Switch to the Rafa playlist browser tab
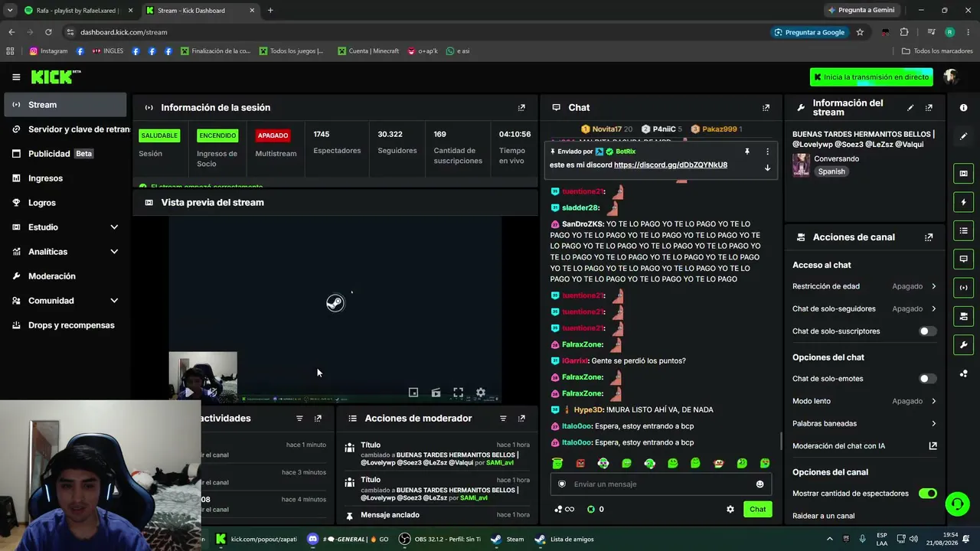The width and height of the screenshot is (980, 551). pos(77,11)
